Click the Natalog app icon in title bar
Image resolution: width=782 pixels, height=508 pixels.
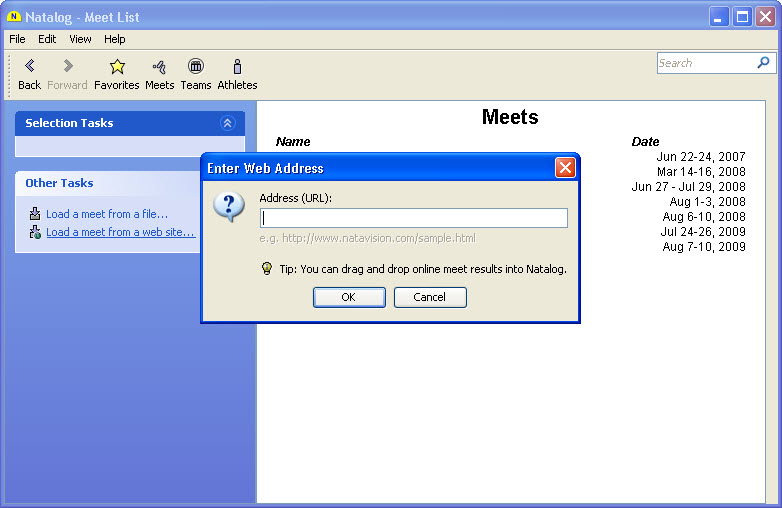[x=14, y=17]
